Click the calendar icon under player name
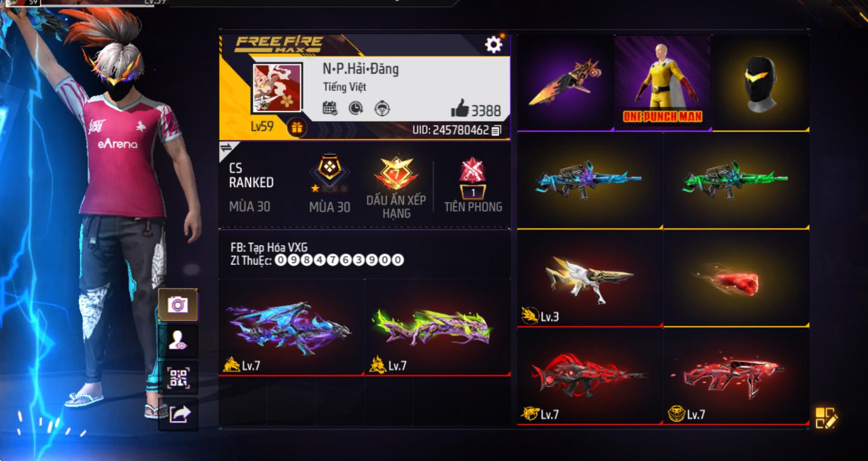This screenshot has width=868, height=461. 330,108
